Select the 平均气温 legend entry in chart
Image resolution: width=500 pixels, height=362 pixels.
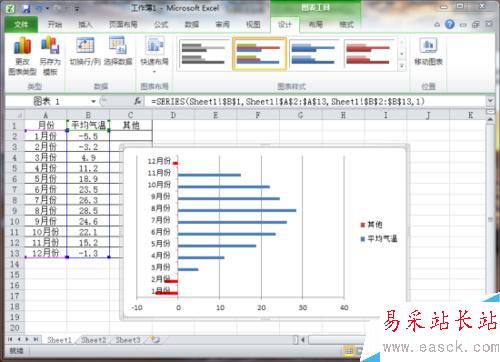379,239
